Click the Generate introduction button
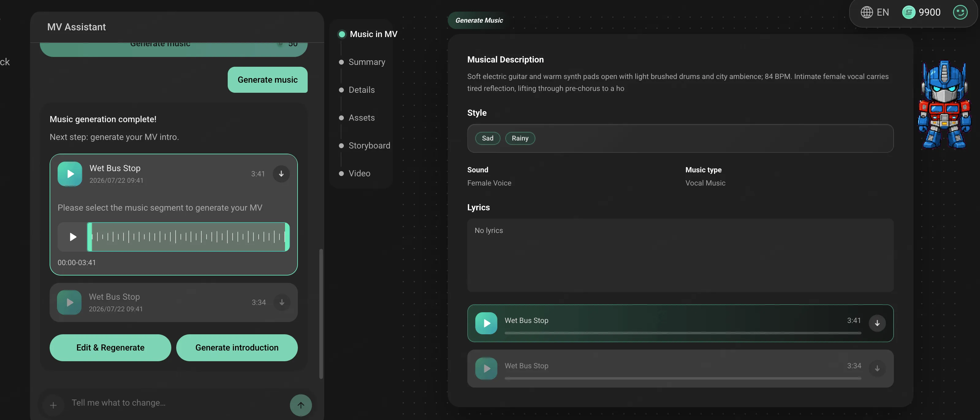This screenshot has width=980, height=420. (x=237, y=347)
